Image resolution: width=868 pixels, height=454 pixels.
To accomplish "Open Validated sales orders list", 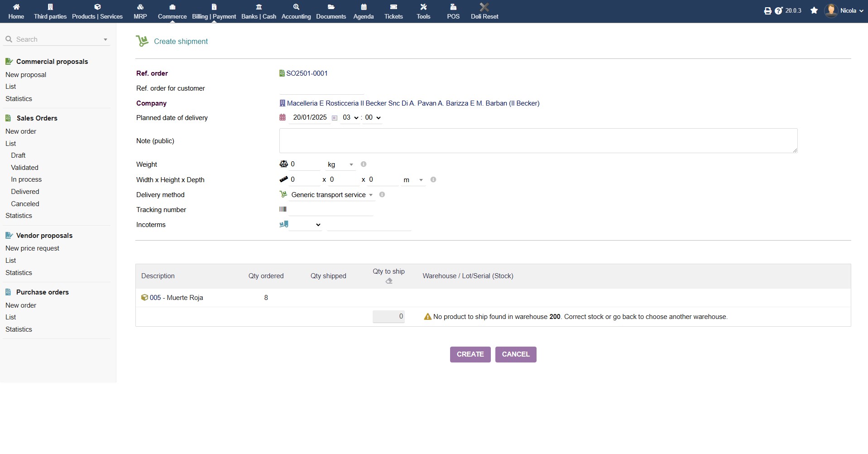I will pos(24,168).
